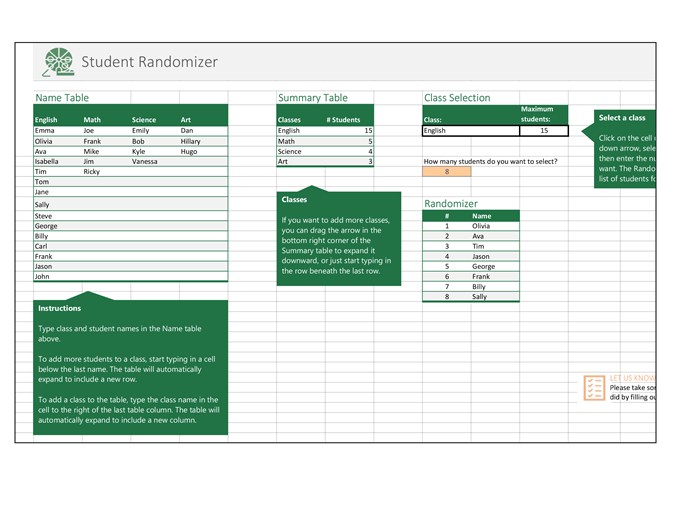The image size is (675, 520).
Task: Click the Science column header
Action: point(144,120)
